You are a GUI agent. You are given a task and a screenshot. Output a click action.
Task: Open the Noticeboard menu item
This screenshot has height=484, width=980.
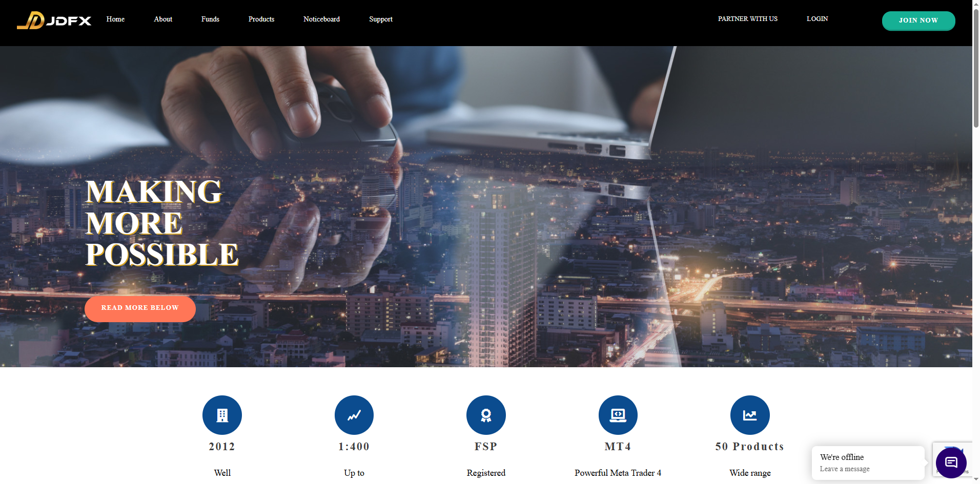pos(321,19)
